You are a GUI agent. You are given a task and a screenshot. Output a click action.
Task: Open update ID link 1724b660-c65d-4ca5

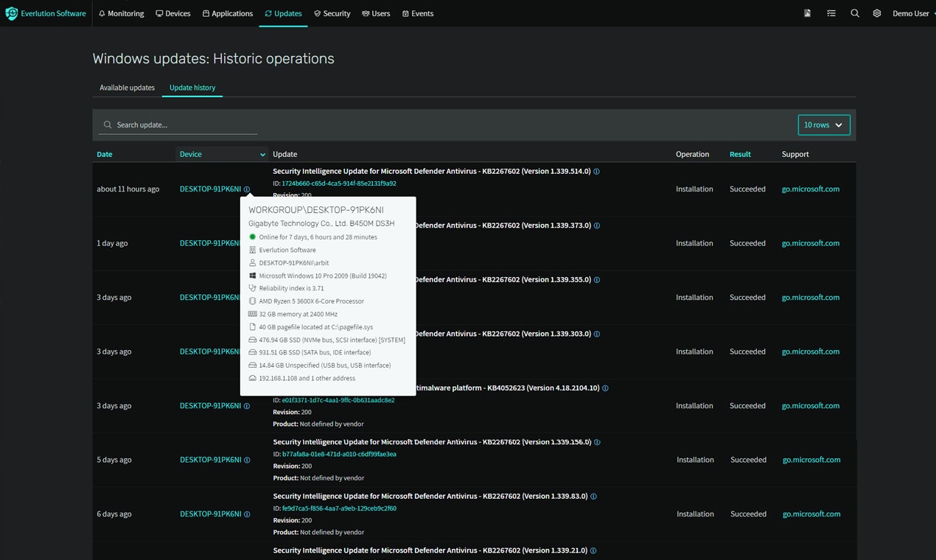(x=339, y=183)
